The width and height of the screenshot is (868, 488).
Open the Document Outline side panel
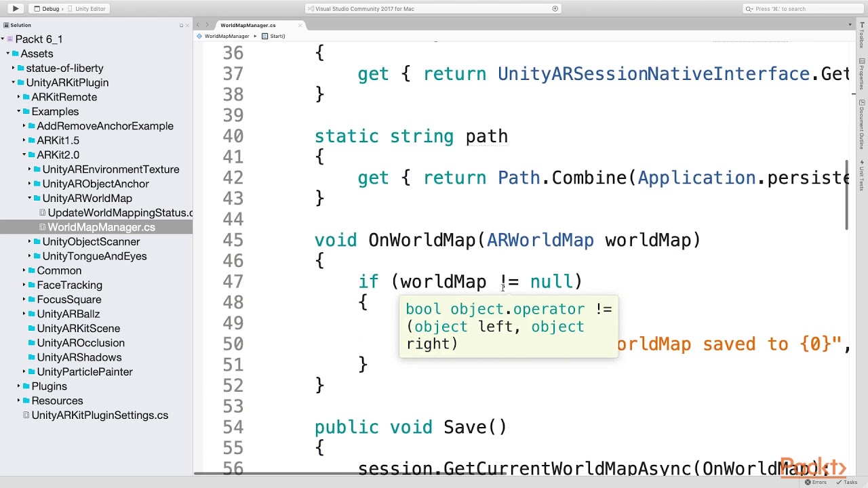tap(862, 125)
